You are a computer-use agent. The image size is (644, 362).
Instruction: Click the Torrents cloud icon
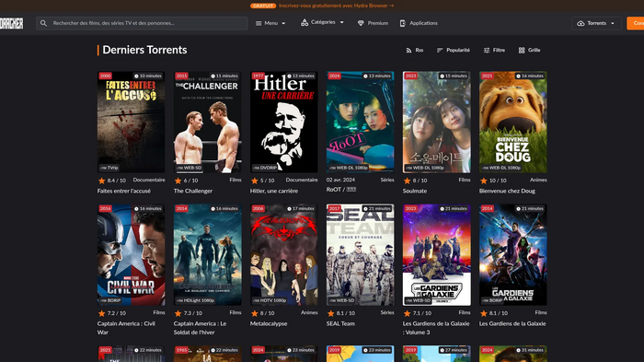coord(581,23)
